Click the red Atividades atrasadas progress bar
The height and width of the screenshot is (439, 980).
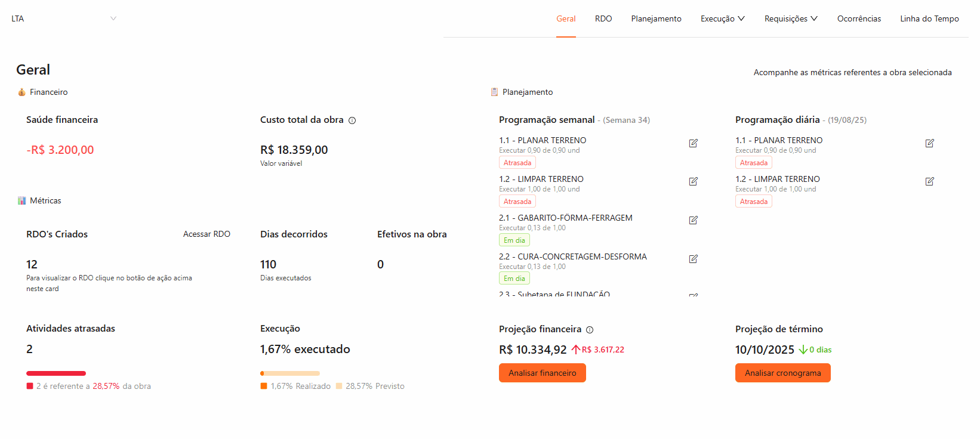[56, 373]
